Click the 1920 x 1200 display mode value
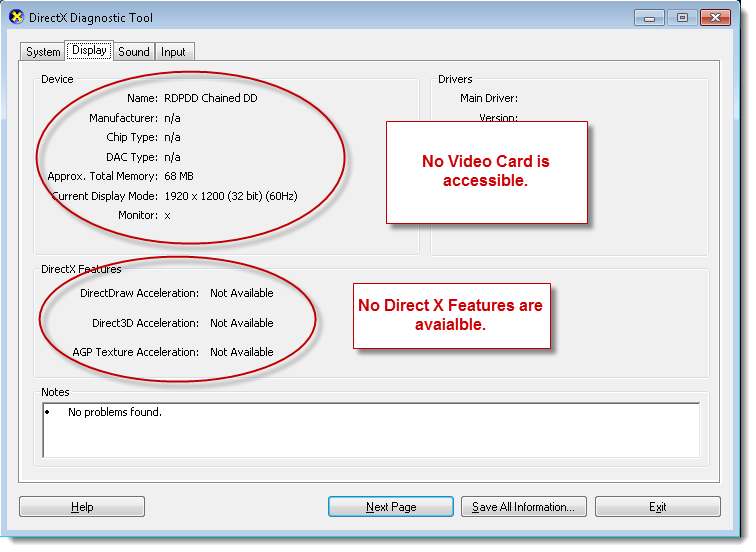This screenshot has width=756, height=552. (229, 196)
